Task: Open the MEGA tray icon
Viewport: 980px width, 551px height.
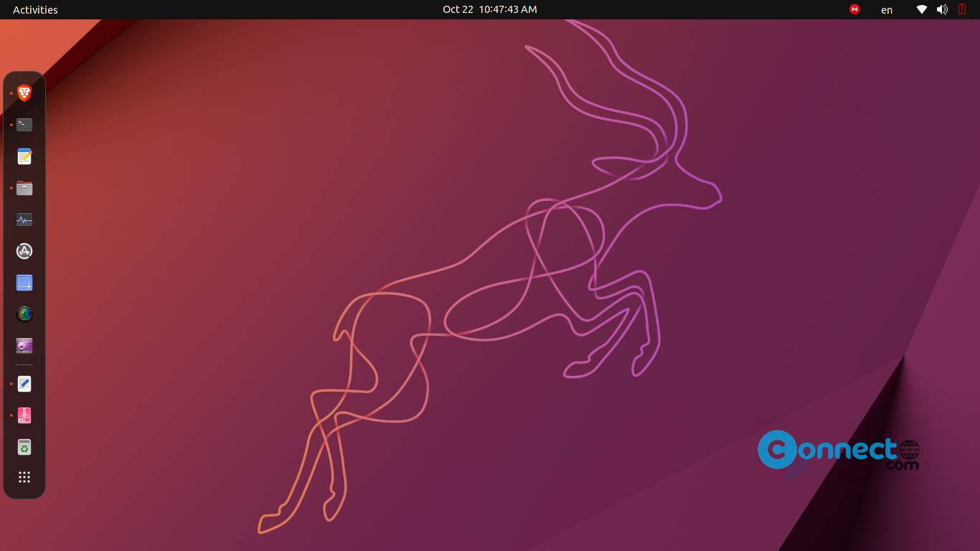Action: [854, 9]
